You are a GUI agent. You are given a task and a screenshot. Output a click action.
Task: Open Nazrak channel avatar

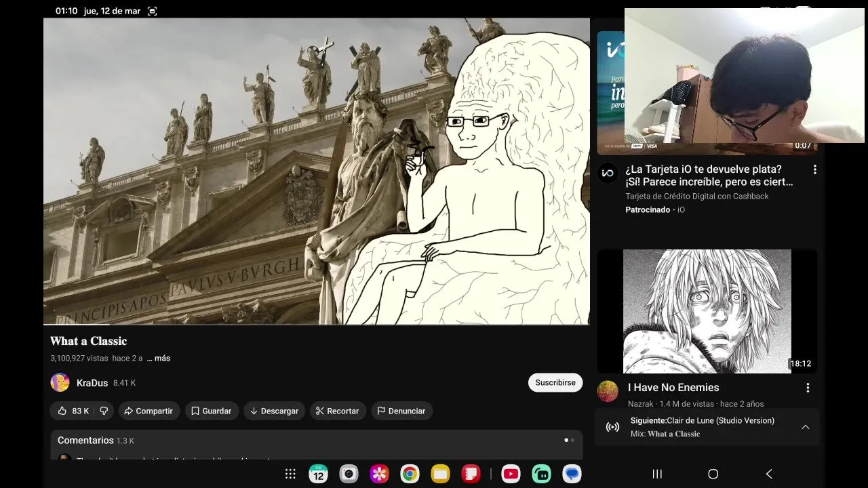click(608, 391)
